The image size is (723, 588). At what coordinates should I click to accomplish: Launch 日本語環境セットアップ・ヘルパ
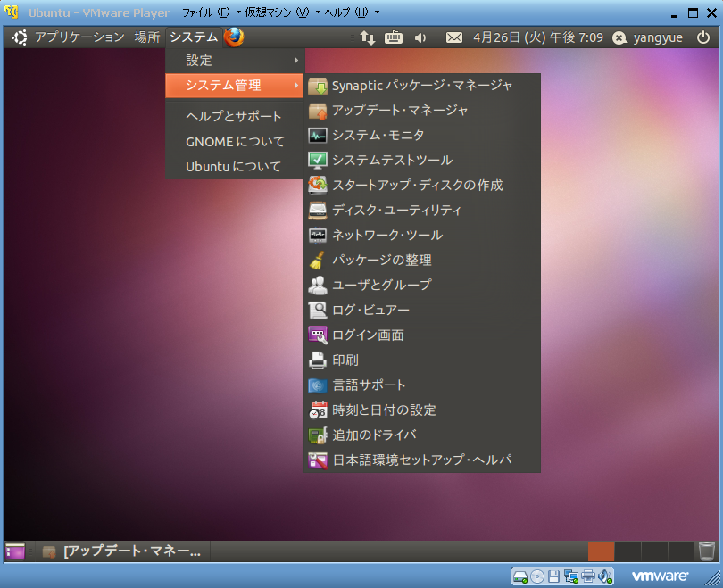(422, 460)
